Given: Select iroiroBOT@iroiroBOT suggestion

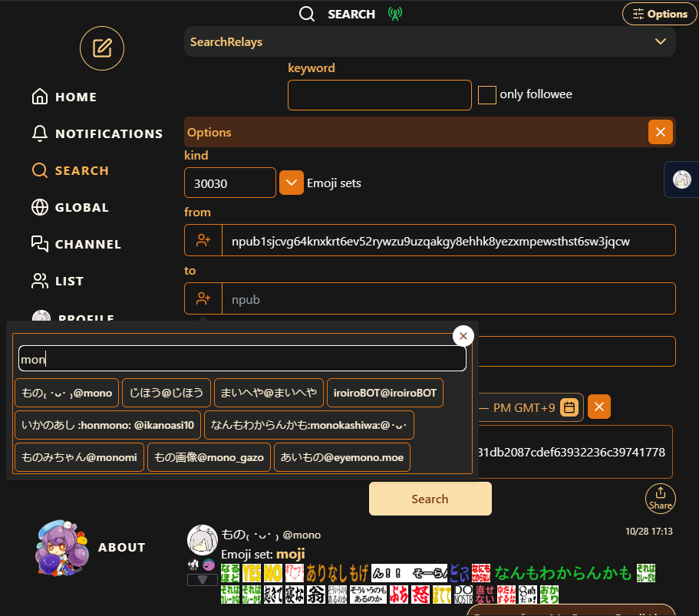Looking at the screenshot, I should pos(385,393).
